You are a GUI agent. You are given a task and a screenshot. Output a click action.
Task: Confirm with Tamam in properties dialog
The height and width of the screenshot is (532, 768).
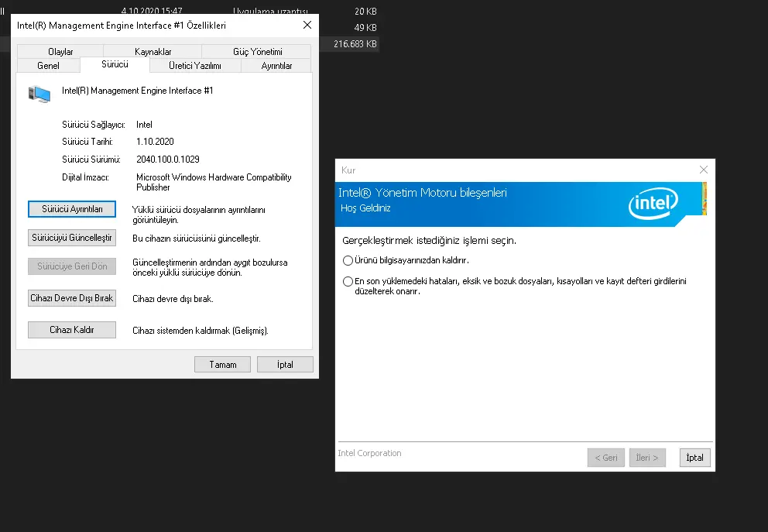click(222, 365)
